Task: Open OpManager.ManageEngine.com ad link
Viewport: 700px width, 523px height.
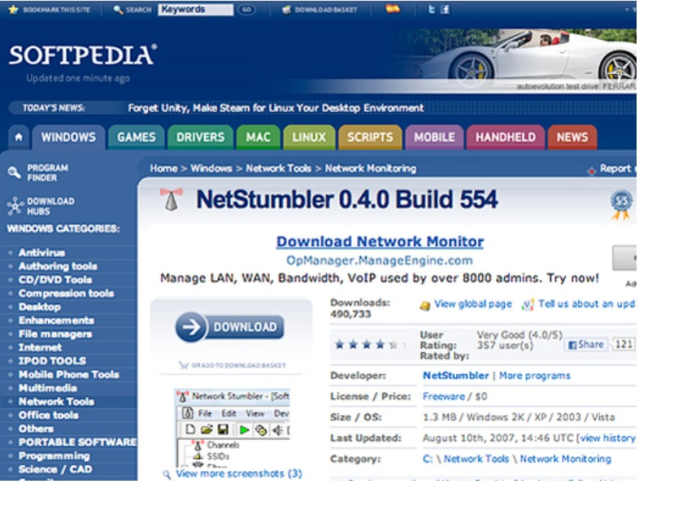Action: 379,261
